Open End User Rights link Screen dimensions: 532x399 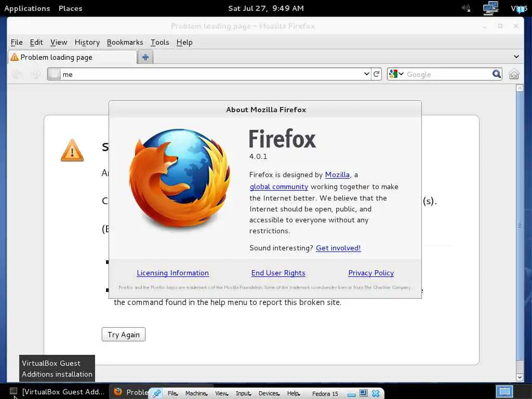(278, 273)
